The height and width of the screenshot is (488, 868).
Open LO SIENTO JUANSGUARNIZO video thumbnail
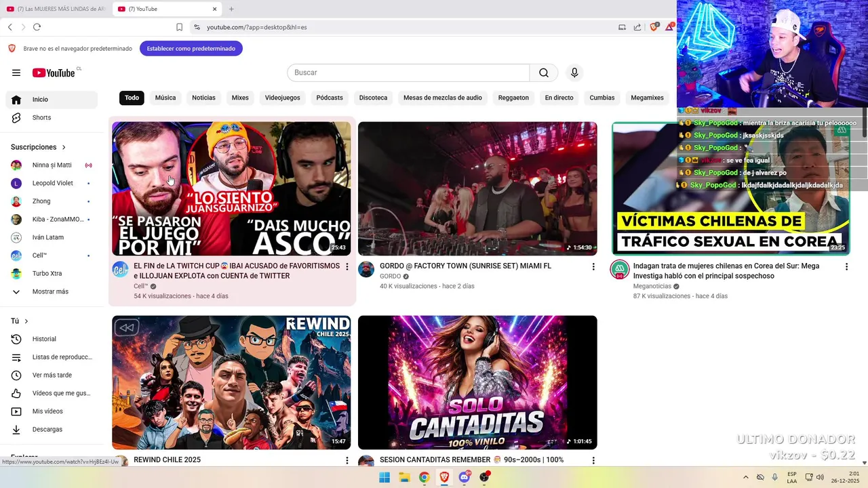(231, 188)
